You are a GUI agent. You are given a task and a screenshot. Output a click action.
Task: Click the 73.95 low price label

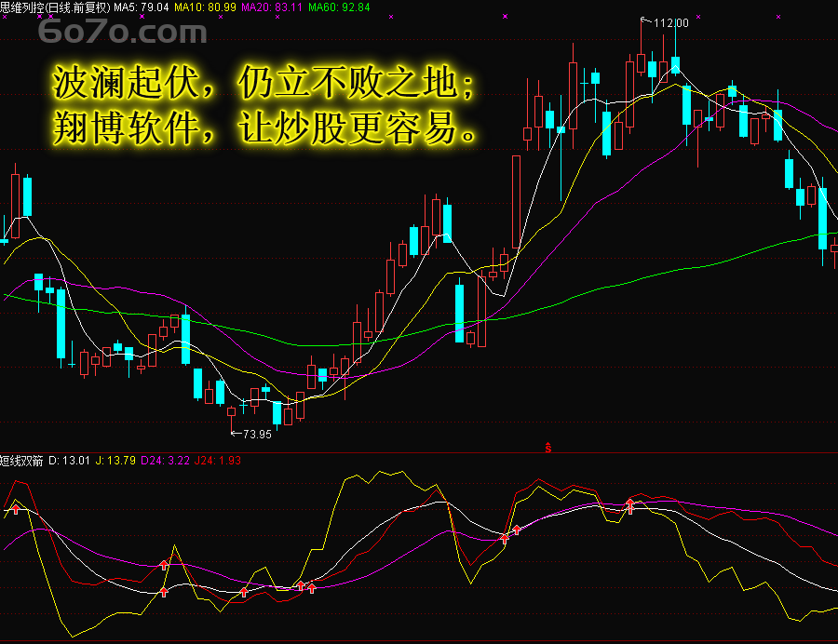[257, 434]
